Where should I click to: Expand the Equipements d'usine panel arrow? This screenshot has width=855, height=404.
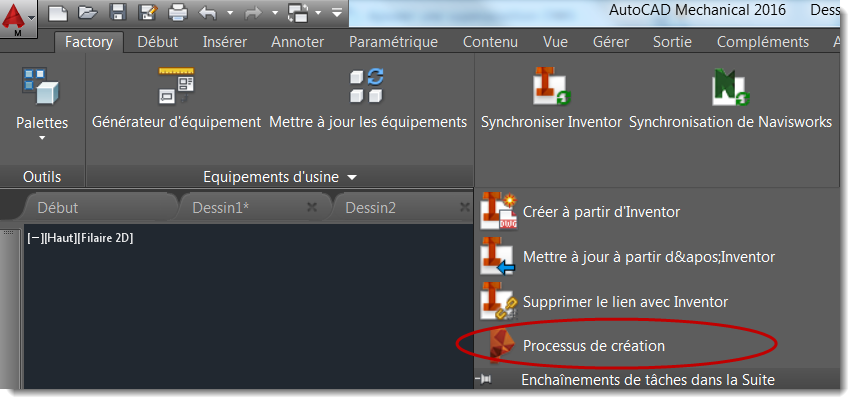[352, 177]
